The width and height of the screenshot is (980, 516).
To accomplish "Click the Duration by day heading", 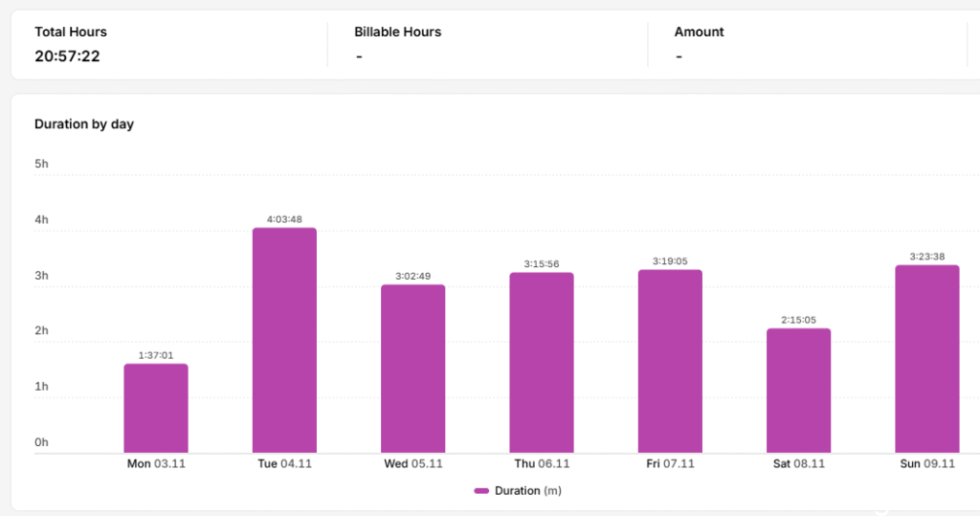I will 84,123.
